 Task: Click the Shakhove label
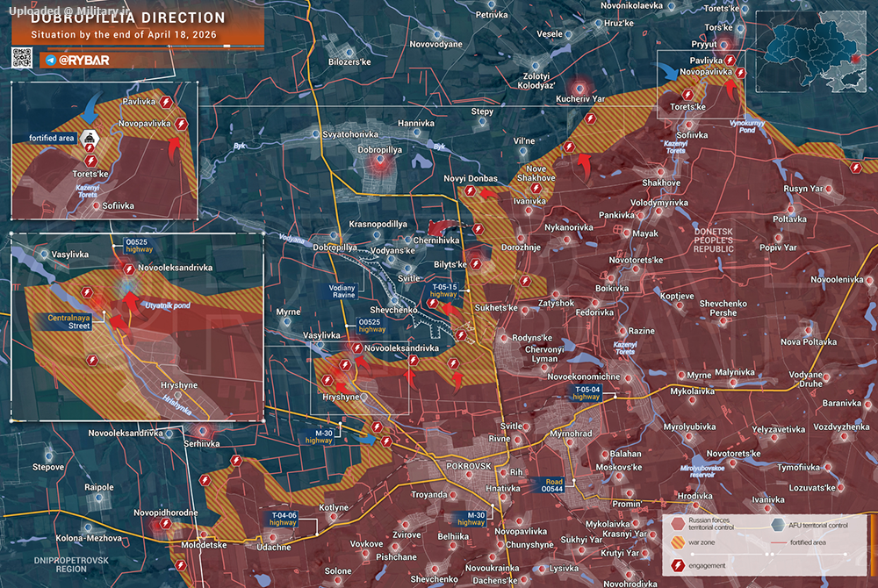tap(661, 183)
